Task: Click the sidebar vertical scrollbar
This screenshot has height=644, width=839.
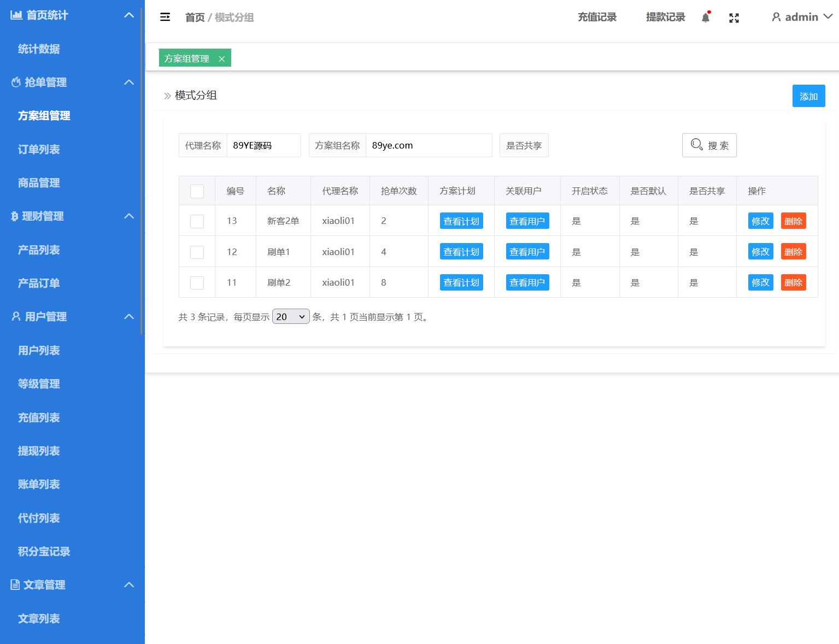Action: pyautogui.click(x=142, y=170)
